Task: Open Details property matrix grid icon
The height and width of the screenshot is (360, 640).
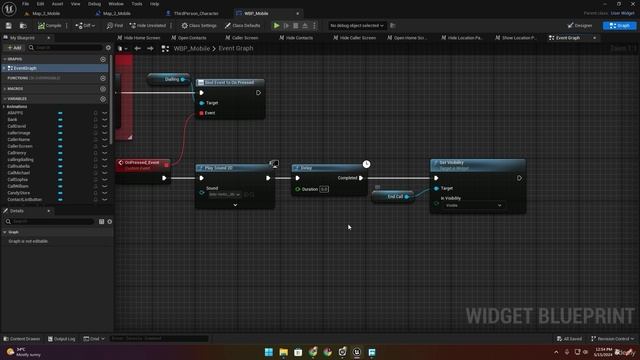Action: [102, 221]
